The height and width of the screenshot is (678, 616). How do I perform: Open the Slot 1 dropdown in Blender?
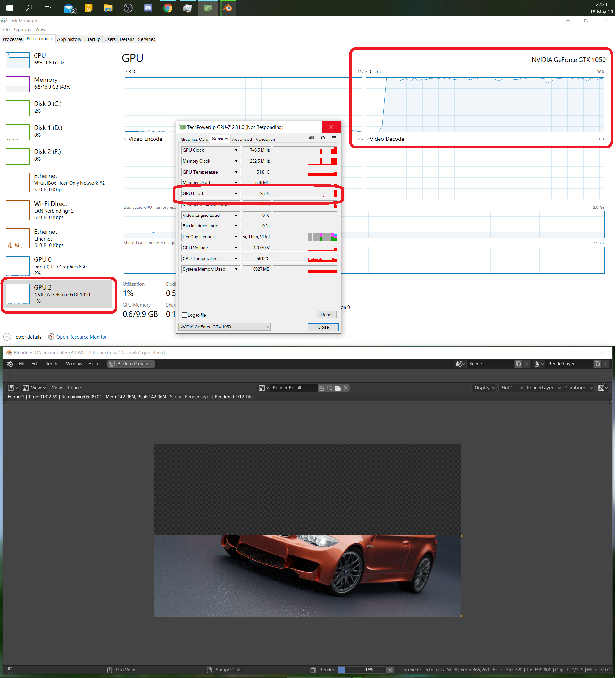point(512,388)
